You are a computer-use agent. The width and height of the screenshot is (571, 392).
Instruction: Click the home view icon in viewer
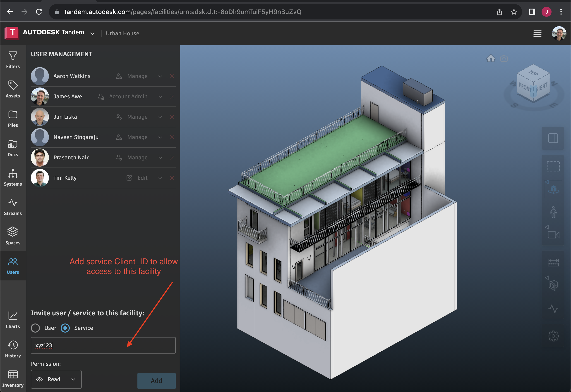(x=491, y=59)
